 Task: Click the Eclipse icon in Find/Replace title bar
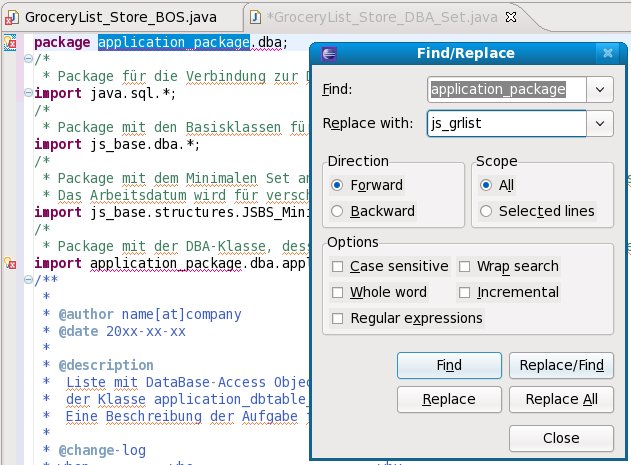330,53
